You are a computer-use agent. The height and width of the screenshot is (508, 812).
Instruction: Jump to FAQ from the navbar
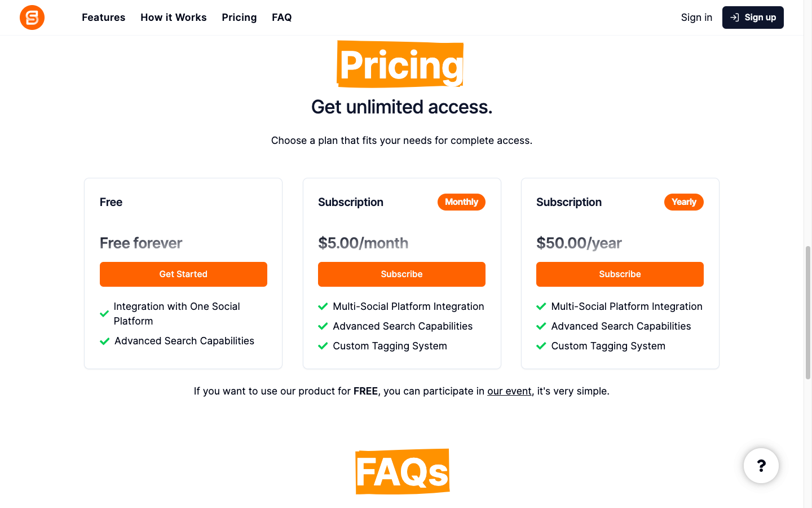tap(281, 17)
